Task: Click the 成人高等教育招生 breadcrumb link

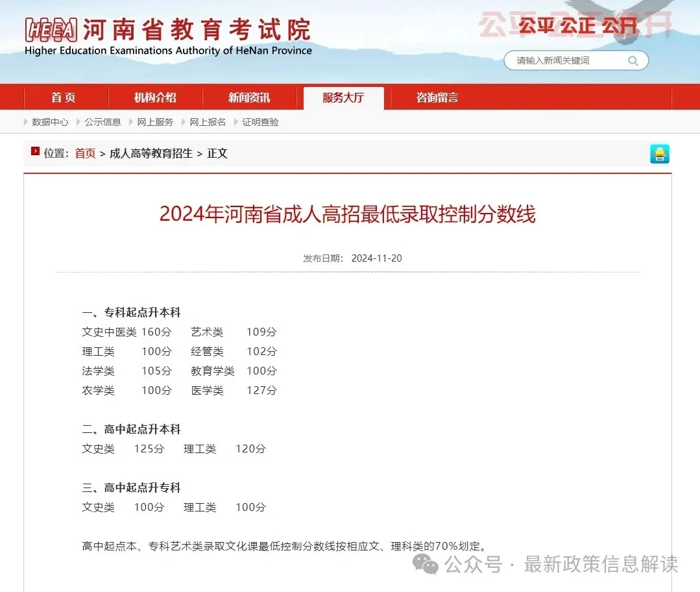Action: (152, 153)
